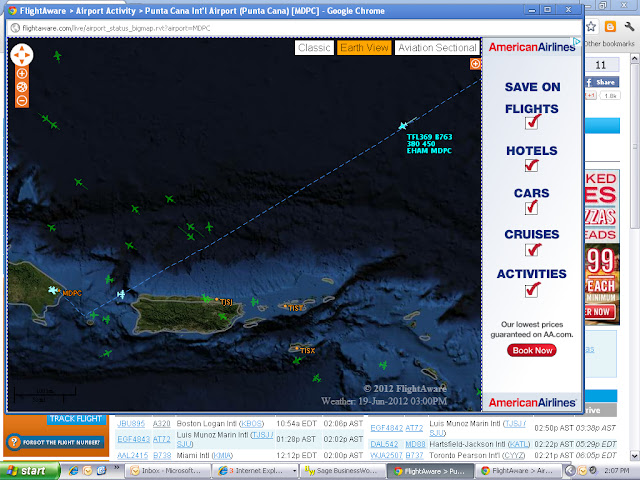Open the Internet Explorer taskbar group dropdown
640x480 pixels.
[295, 471]
